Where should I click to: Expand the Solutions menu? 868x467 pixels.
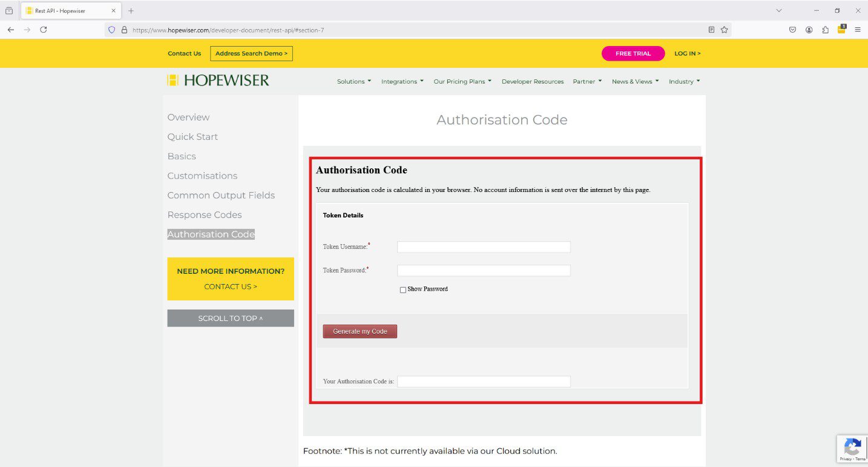click(354, 82)
